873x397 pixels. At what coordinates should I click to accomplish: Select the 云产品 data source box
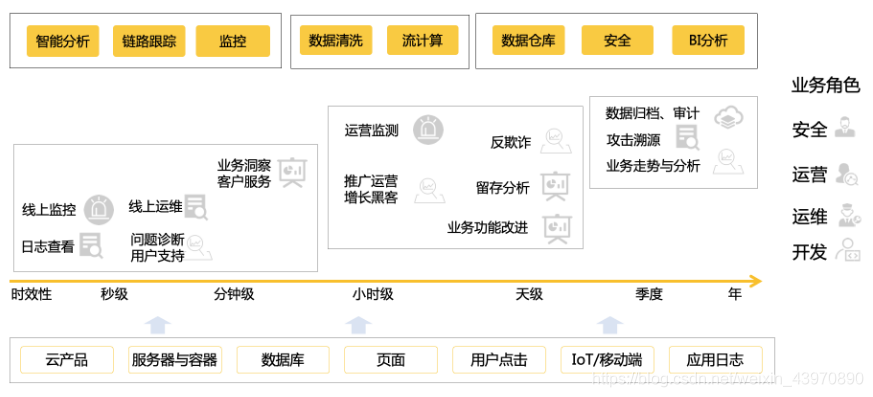pos(67,360)
